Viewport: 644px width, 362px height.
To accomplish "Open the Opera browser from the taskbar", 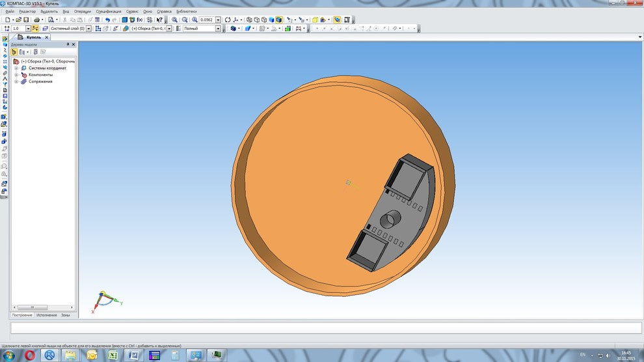I will (x=30, y=355).
